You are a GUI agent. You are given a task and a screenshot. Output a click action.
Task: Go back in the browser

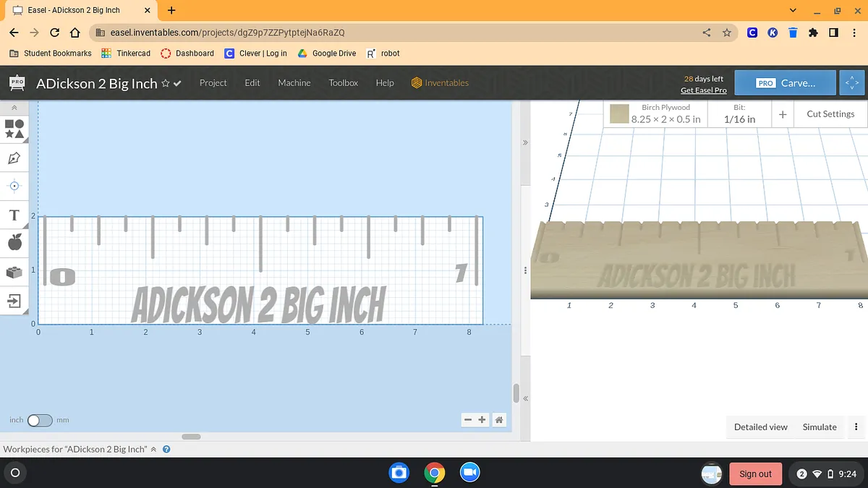(x=14, y=33)
